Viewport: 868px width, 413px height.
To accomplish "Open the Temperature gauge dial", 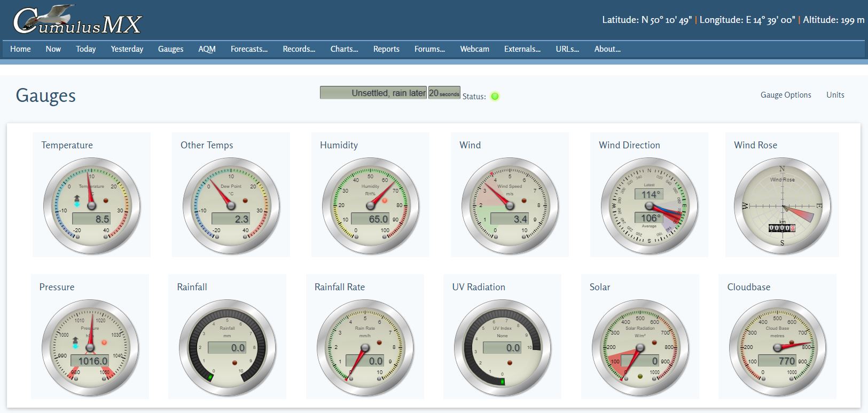I will [91, 205].
